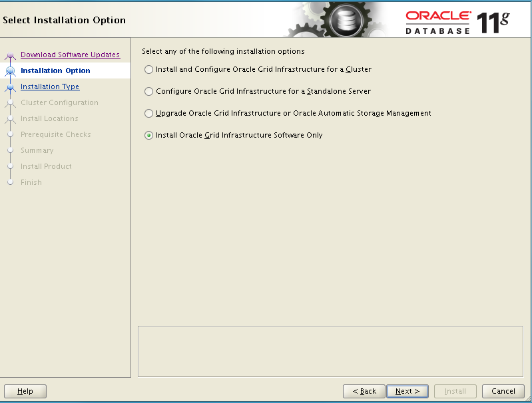The width and height of the screenshot is (532, 403).
Task: Click the Installation Option current step
Action: 55,70
